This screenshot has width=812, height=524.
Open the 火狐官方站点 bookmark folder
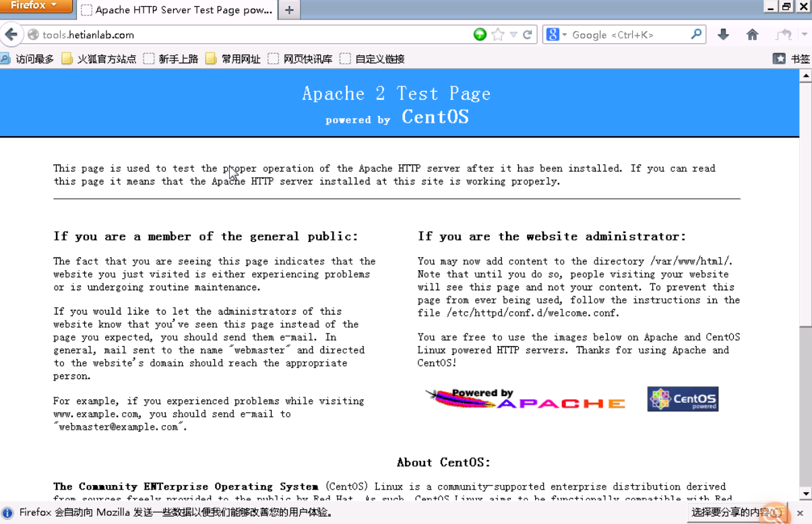tap(99, 59)
